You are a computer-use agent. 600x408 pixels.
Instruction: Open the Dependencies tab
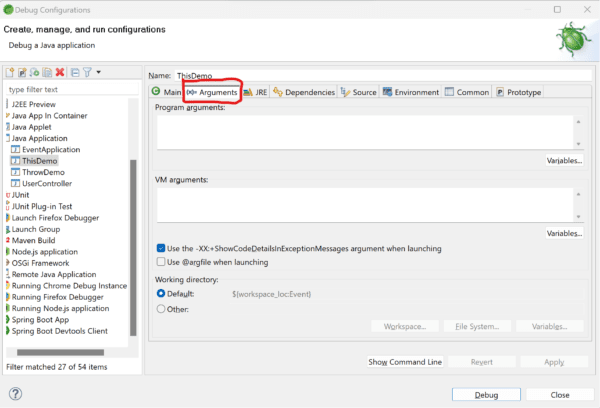pyautogui.click(x=303, y=92)
